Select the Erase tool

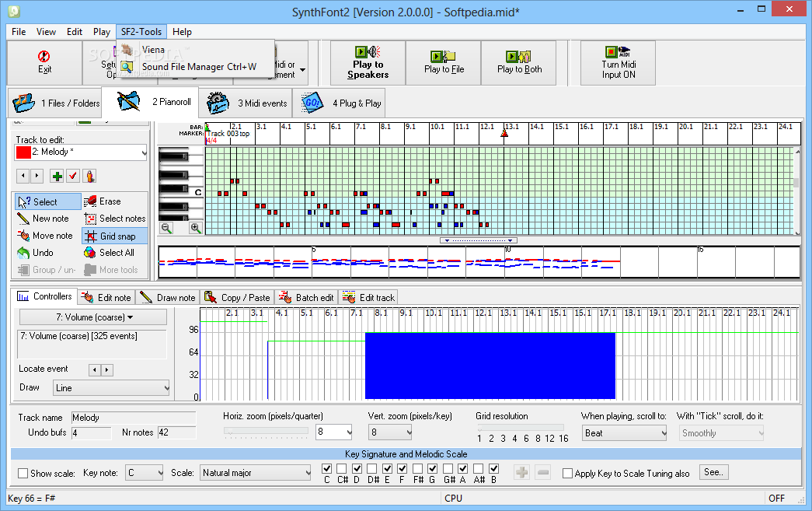tap(90, 201)
